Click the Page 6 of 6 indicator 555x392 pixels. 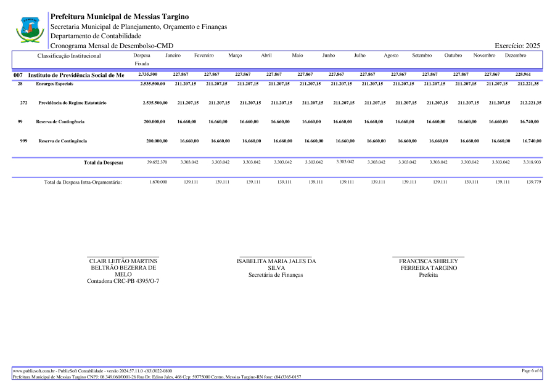tap(531, 371)
